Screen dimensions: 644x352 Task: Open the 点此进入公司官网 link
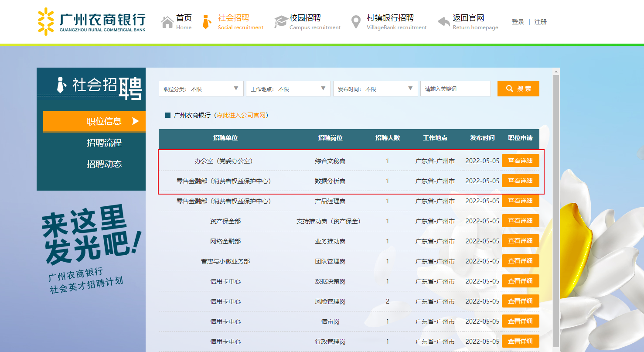241,115
